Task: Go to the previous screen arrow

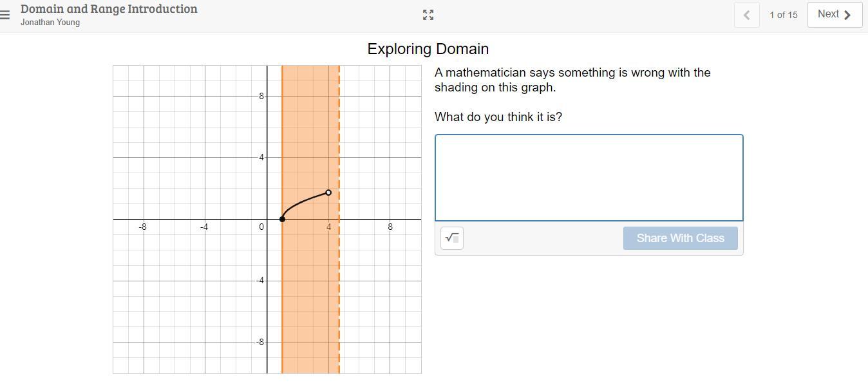Action: (x=746, y=15)
